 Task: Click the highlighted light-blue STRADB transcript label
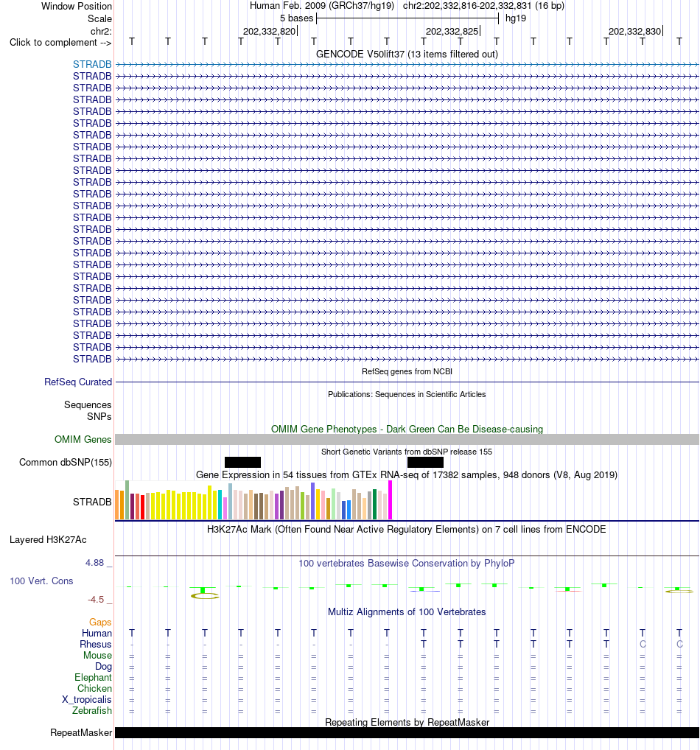[x=92, y=64]
